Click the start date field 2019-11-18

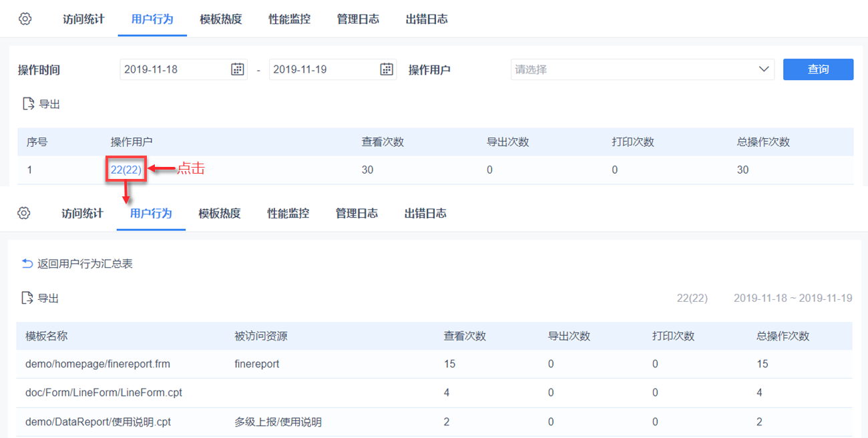click(x=174, y=69)
